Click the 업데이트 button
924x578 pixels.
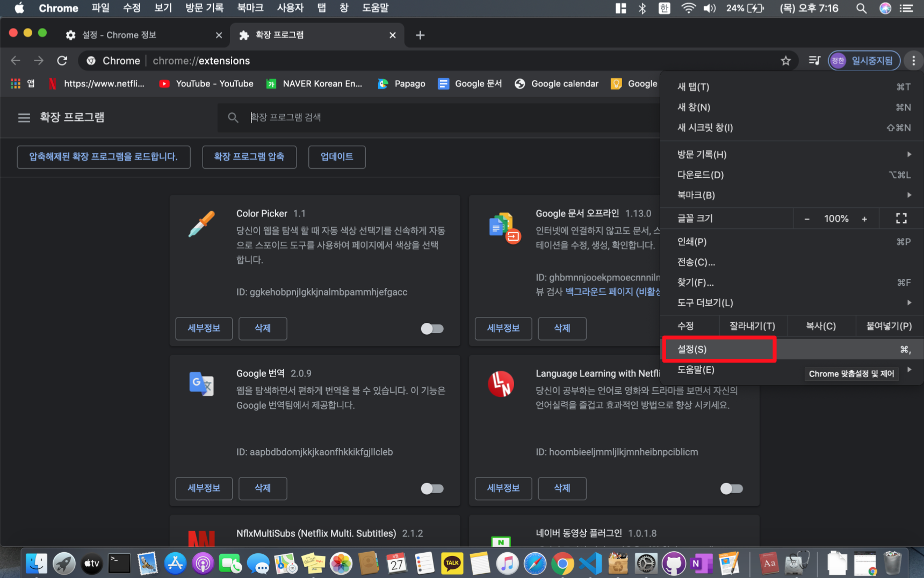pos(337,157)
